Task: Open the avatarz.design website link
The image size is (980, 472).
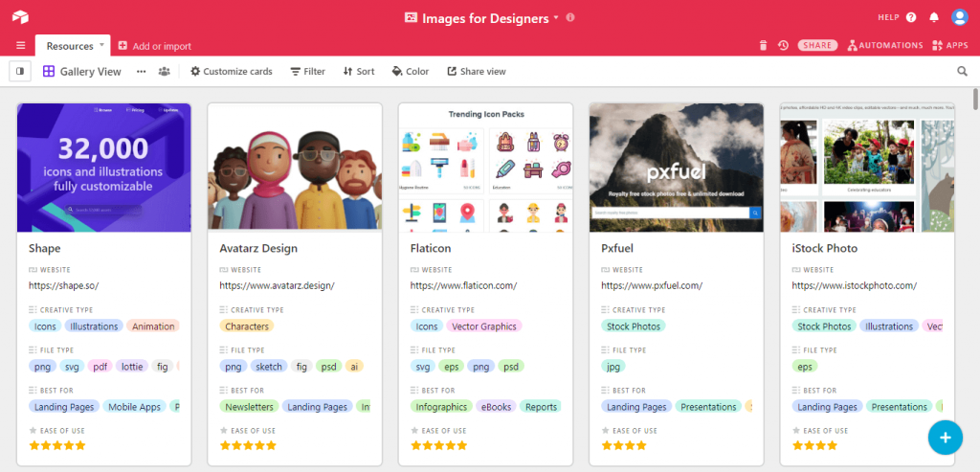Action: click(x=277, y=285)
